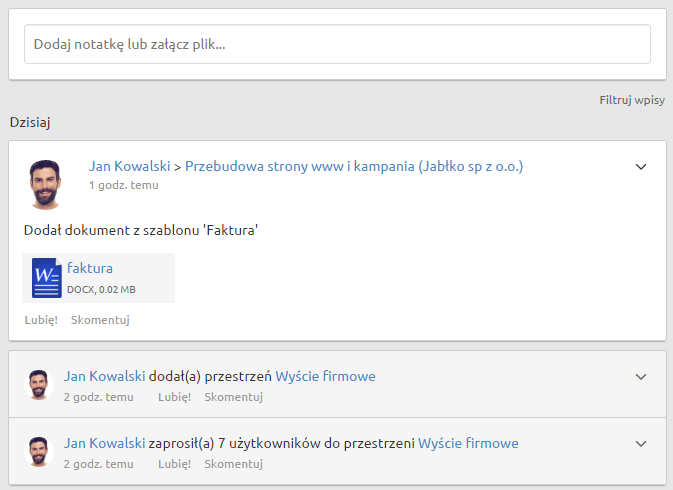
Task: Open the chevron menu for 'zaprosił(a) 7 użytkowników' entry
Action: pos(641,444)
